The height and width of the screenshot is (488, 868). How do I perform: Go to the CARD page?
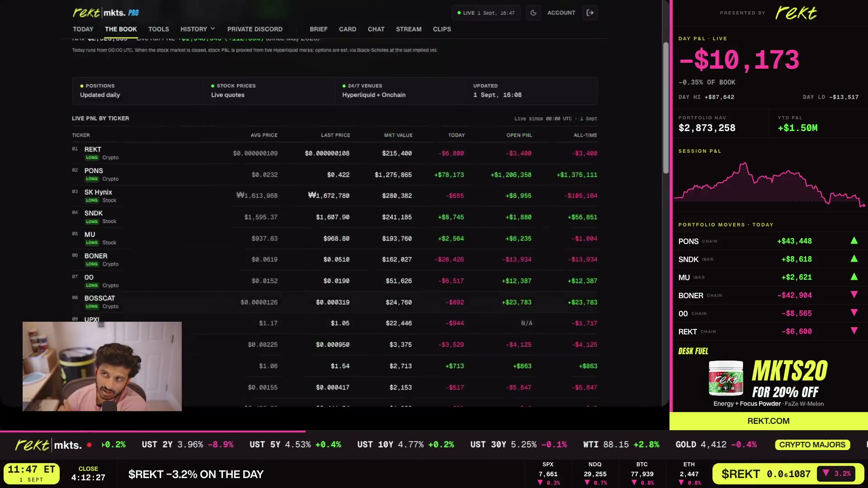(x=348, y=29)
